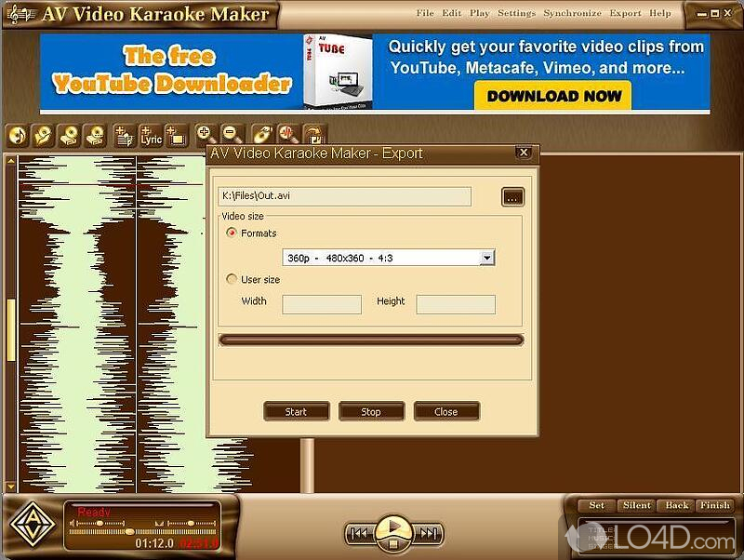Click the Finish button
This screenshot has width=744, height=560.
(715, 505)
